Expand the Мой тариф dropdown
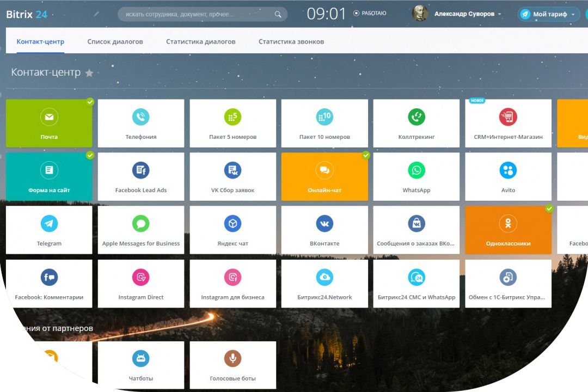Image resolution: width=588 pixels, height=392 pixels. (549, 14)
